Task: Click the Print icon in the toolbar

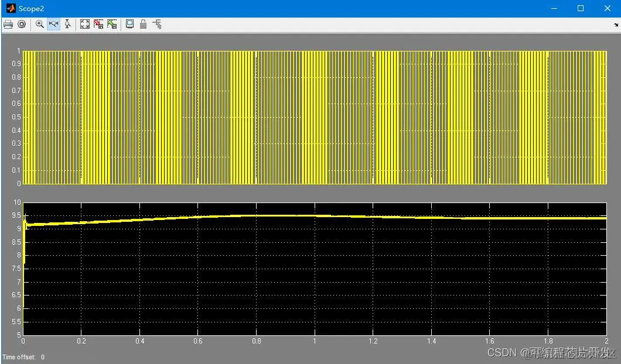Action: pos(8,24)
